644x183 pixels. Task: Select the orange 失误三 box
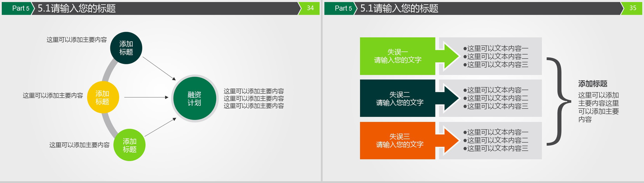click(x=397, y=140)
